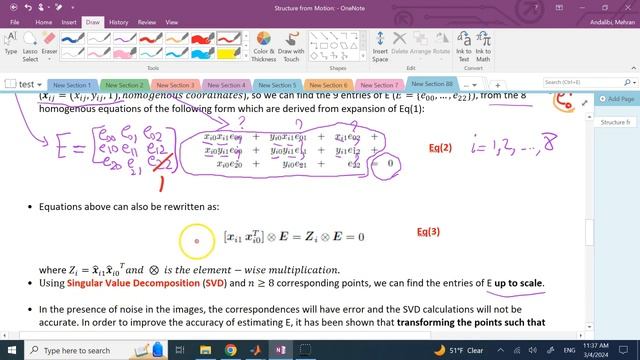Open the weather 51°F Clear widget
Viewport: 640px width, 360px height.
[x=458, y=350]
